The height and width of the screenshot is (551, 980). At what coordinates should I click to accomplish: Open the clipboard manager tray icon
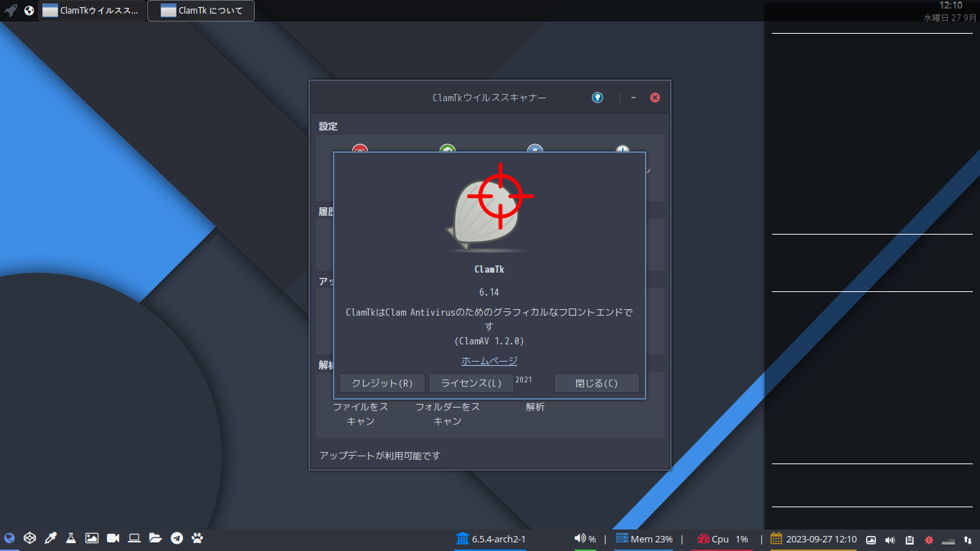click(910, 540)
